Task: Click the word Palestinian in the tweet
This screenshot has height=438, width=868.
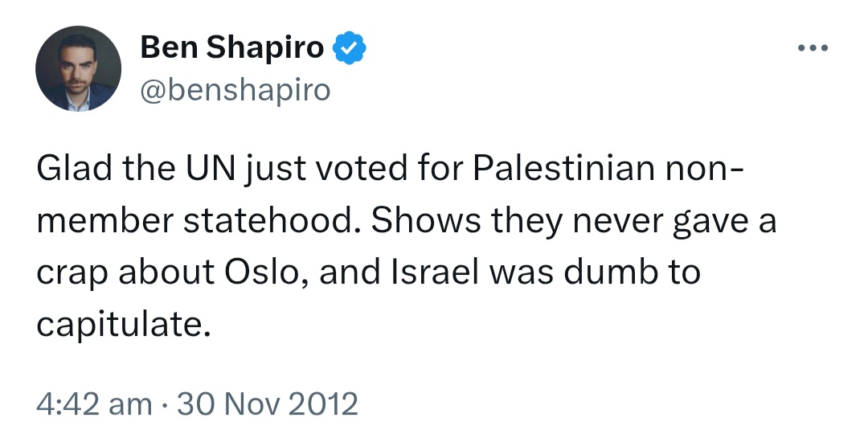Action: [x=563, y=168]
